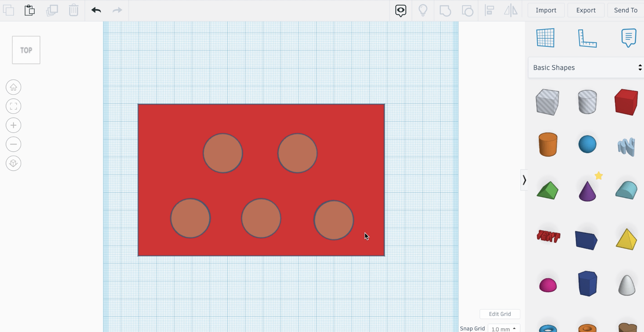The height and width of the screenshot is (332, 644).
Task: Pick the teal Round Roof shape
Action: pos(626,190)
